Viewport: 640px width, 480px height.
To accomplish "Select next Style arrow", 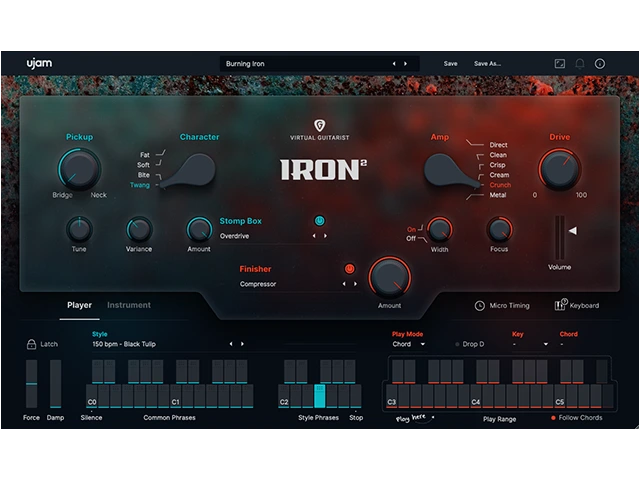I will [242, 344].
